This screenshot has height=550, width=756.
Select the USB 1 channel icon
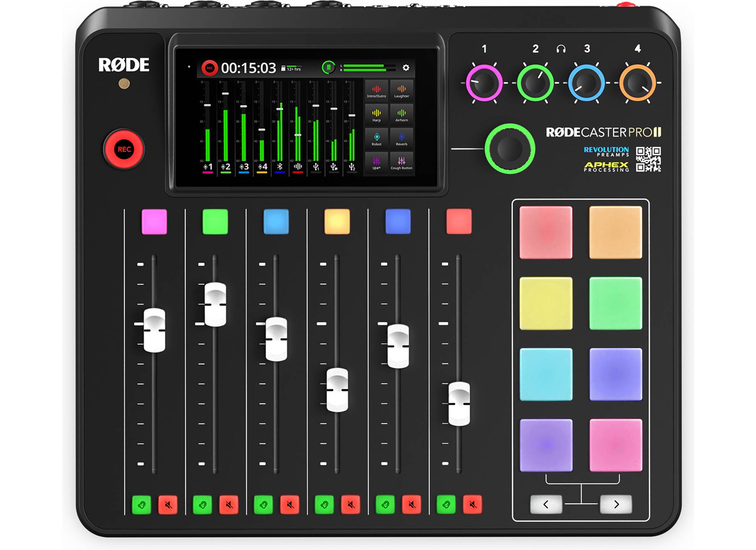(x=316, y=167)
